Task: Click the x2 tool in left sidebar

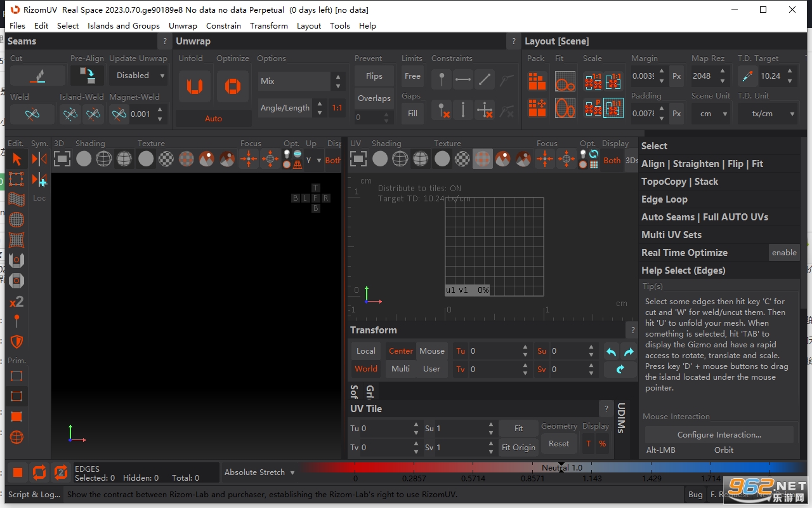Action: coord(16,301)
